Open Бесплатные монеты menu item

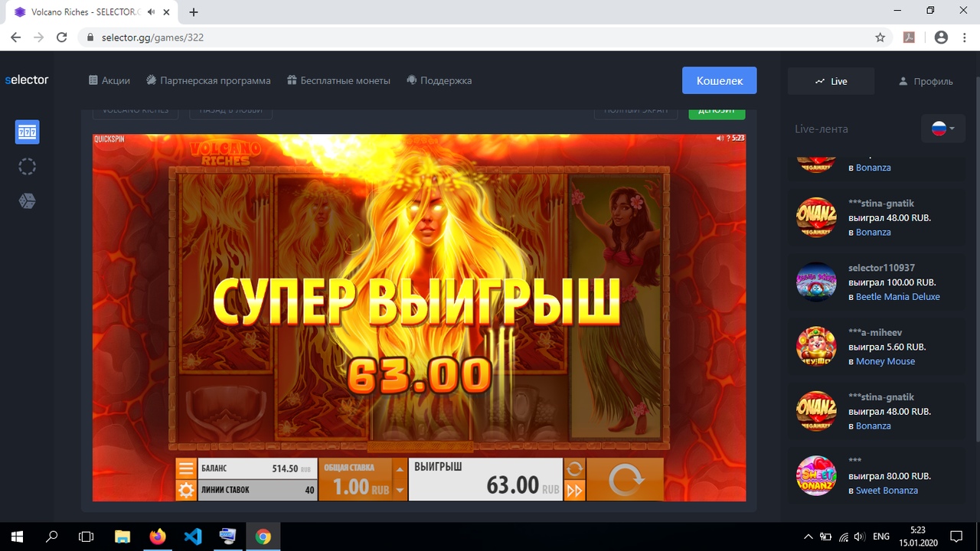pyautogui.click(x=338, y=80)
